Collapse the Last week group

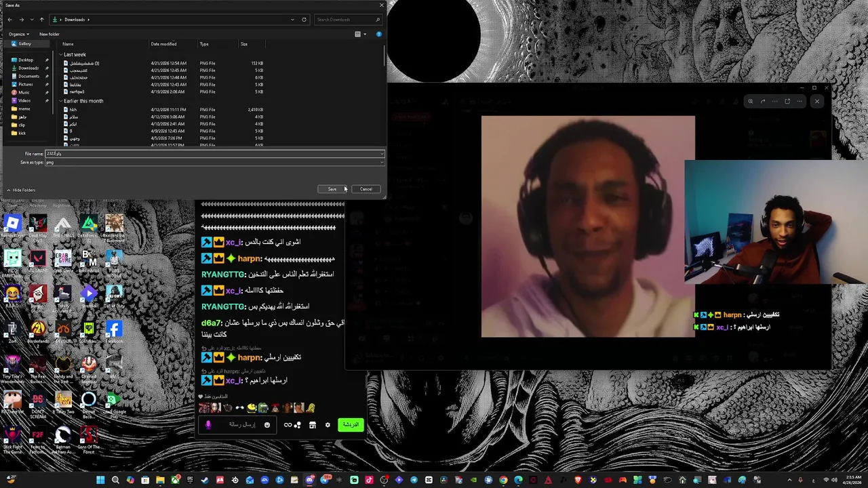(60, 55)
